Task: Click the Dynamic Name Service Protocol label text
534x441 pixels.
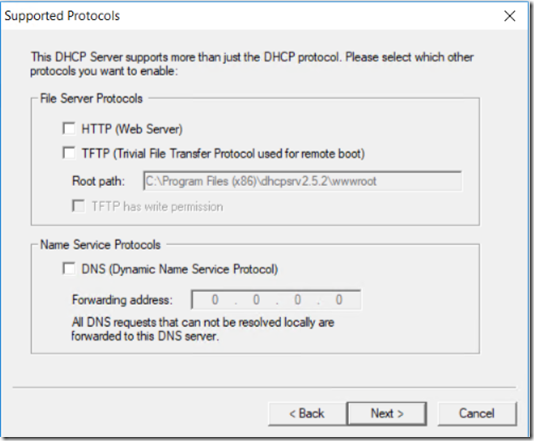Action: tap(179, 269)
